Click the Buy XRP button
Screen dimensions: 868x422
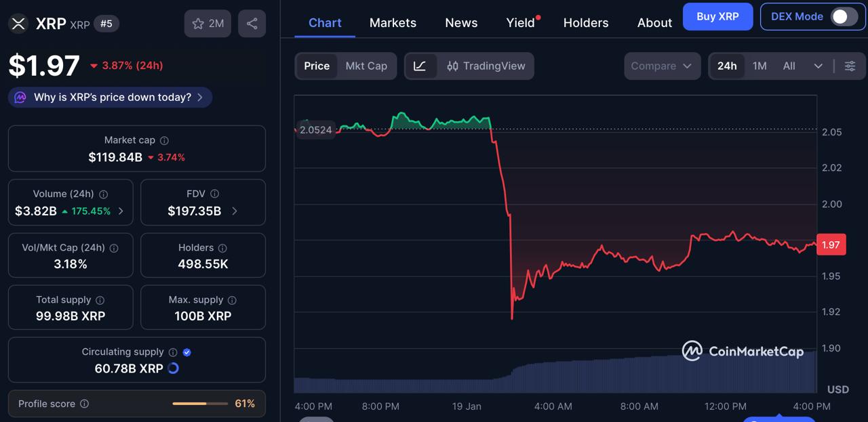[x=717, y=16]
